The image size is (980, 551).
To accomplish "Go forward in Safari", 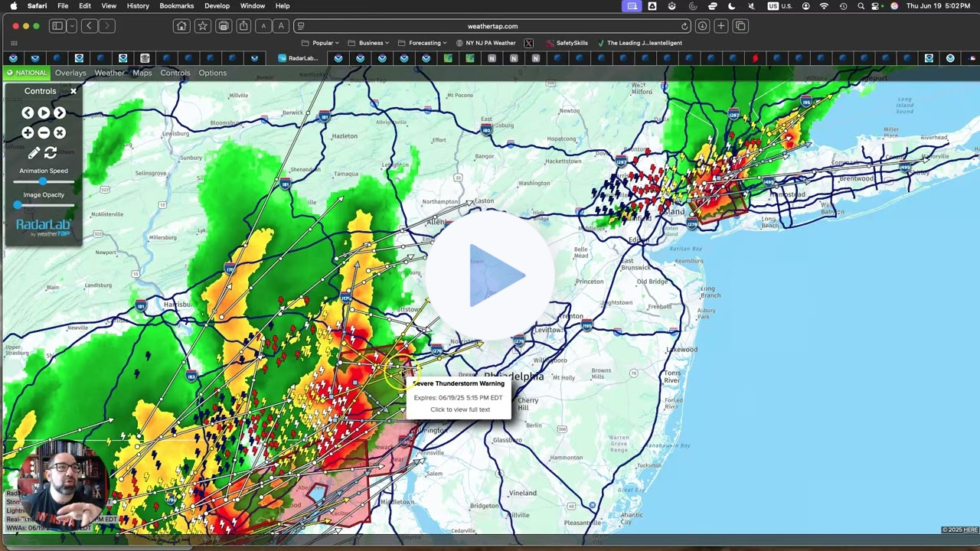I will pos(106,26).
